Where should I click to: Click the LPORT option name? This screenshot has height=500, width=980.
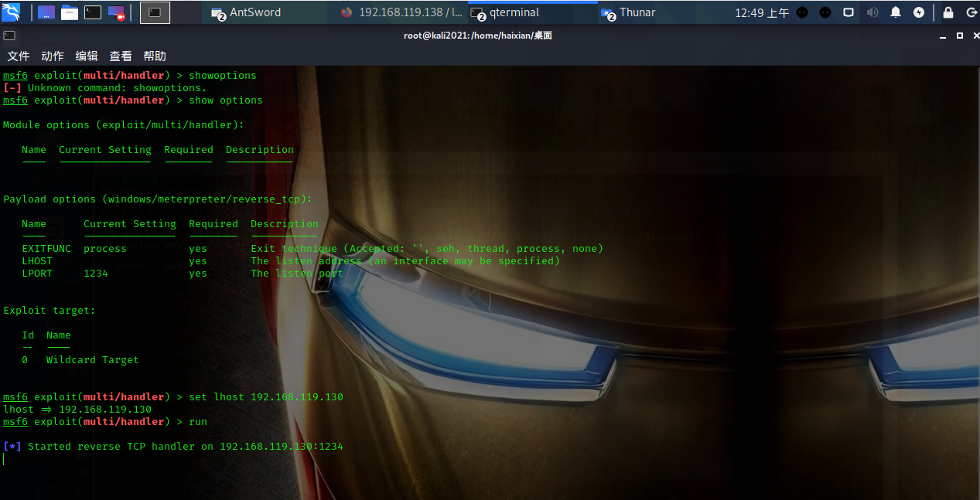coord(37,274)
